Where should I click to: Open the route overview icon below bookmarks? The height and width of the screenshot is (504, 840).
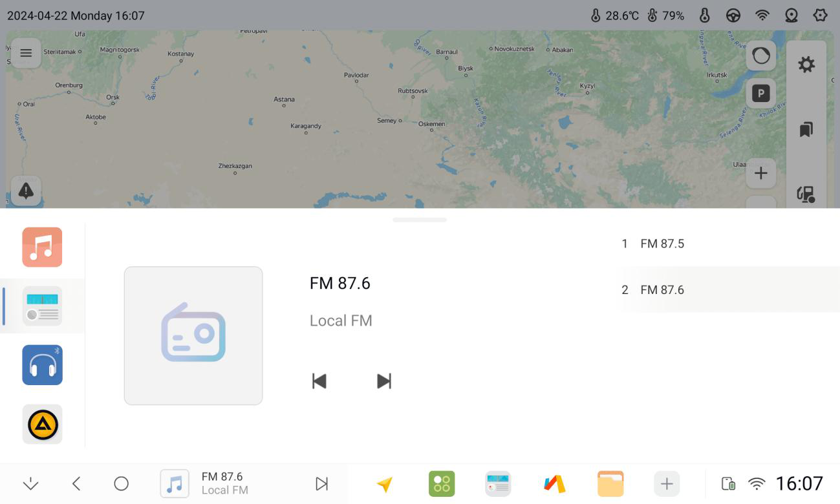pos(806,194)
